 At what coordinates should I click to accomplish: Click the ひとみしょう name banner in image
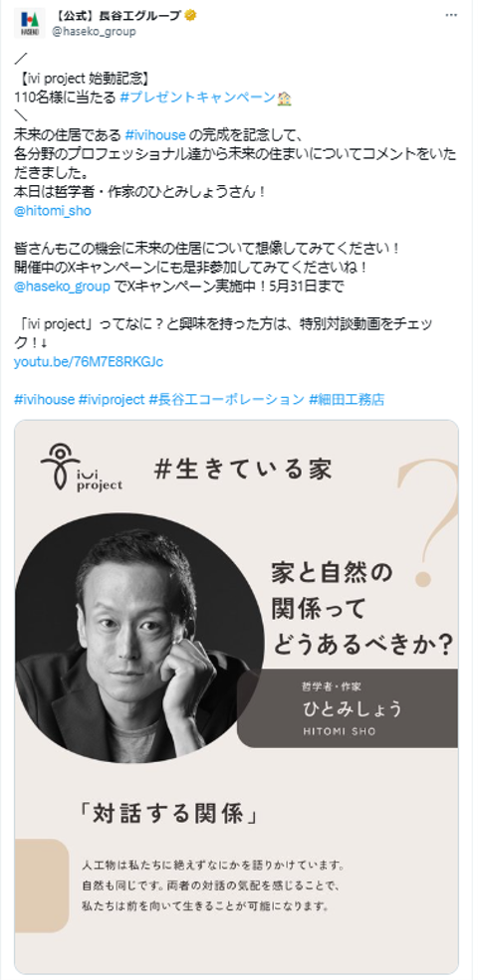(x=348, y=708)
